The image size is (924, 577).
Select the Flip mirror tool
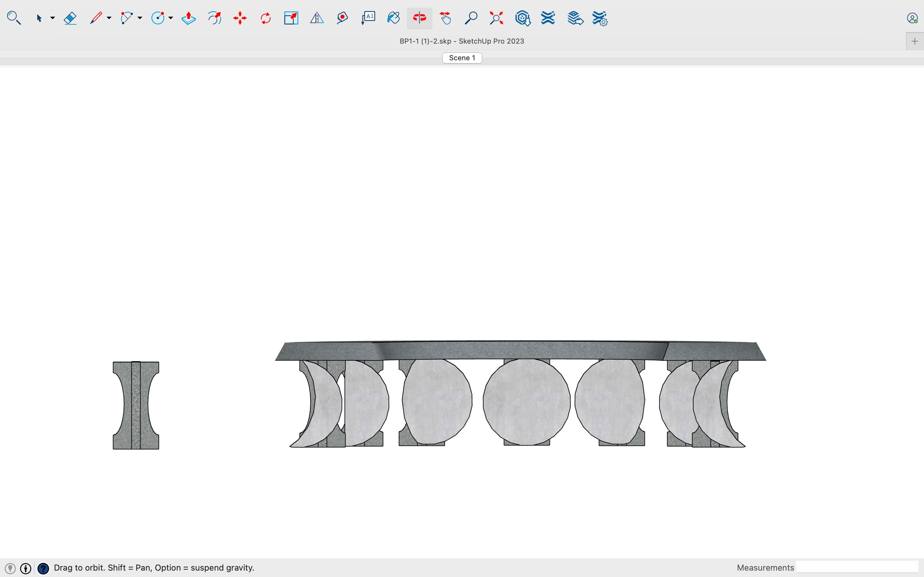[x=317, y=18]
